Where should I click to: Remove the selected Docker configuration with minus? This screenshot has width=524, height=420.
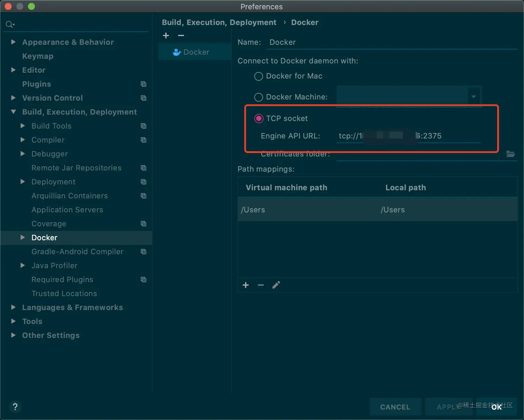(x=181, y=35)
